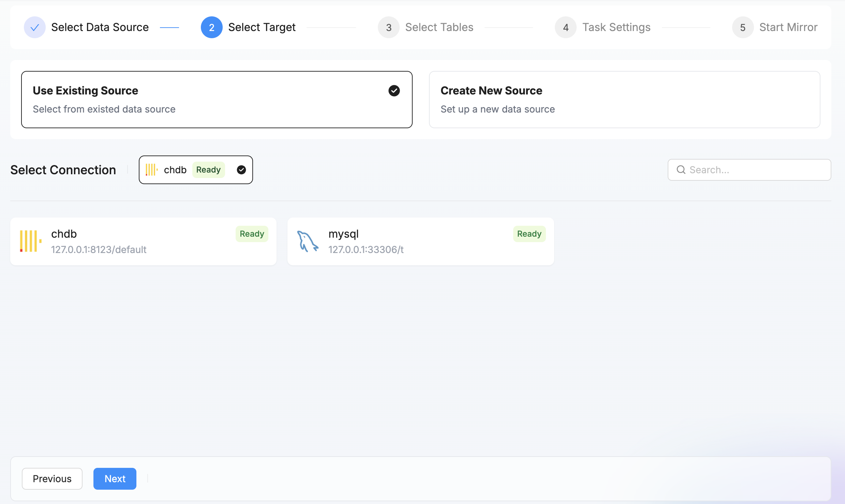Choose the Use Existing Source option card
Image resolution: width=845 pixels, height=504 pixels.
[217, 100]
